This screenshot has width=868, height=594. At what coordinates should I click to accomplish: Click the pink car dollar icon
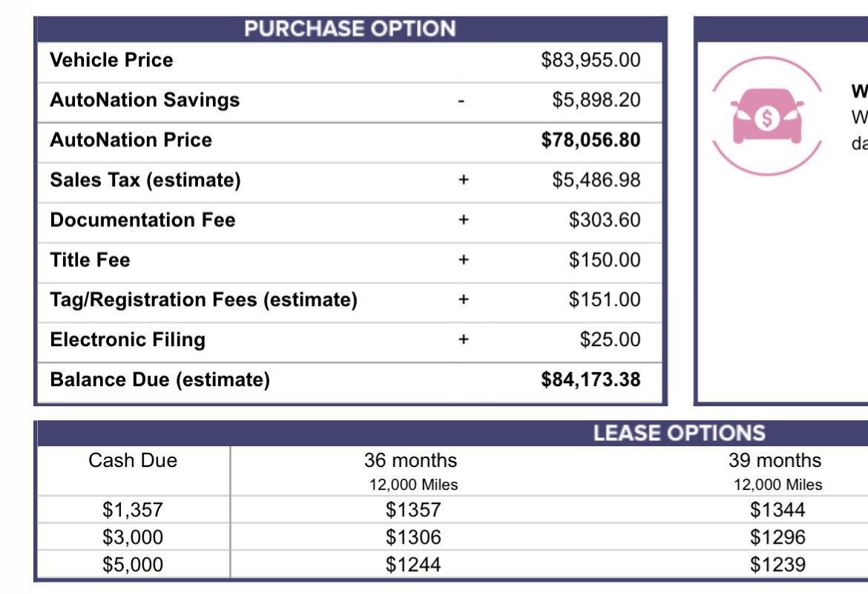pyautogui.click(x=766, y=117)
